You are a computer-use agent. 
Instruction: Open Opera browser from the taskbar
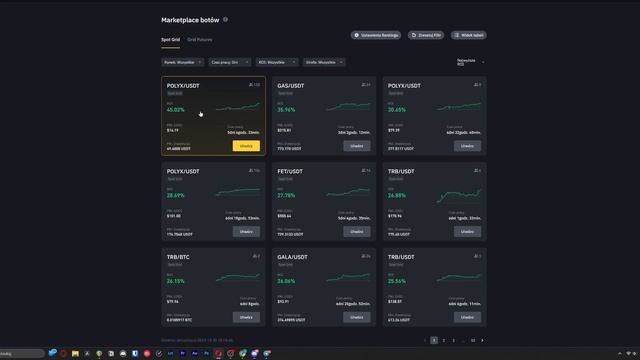63,353
